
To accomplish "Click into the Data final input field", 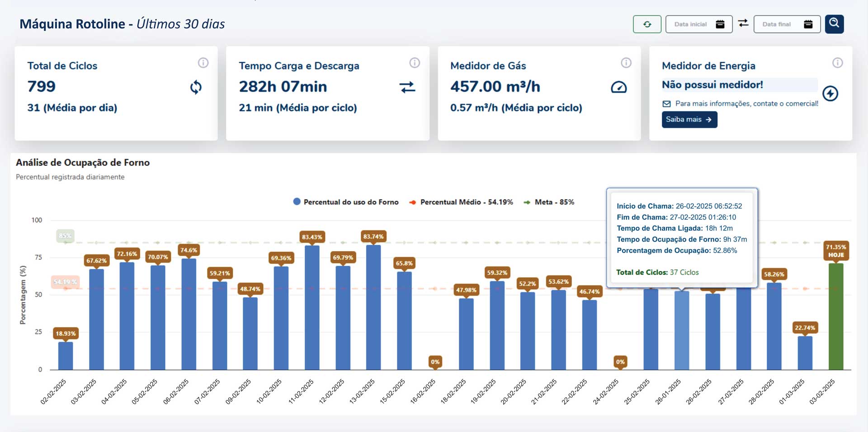I will (x=787, y=24).
